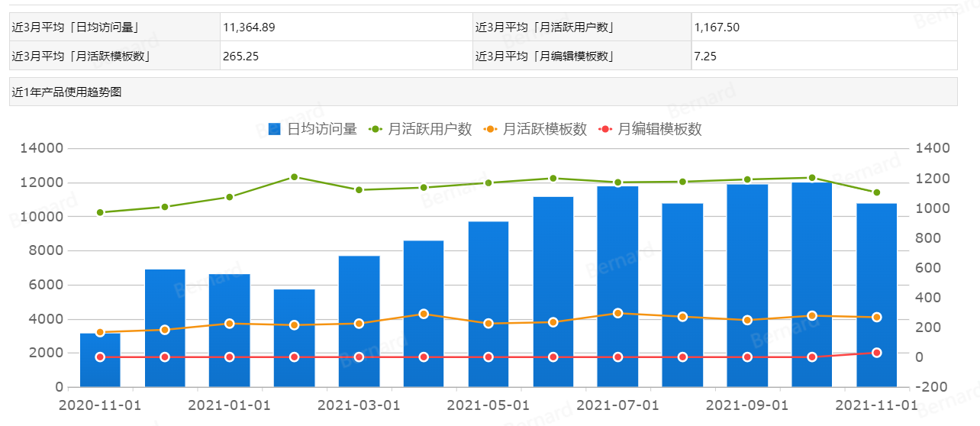This screenshot has width=980, height=426.
Task: Select the value 7.25
Action: [705, 56]
